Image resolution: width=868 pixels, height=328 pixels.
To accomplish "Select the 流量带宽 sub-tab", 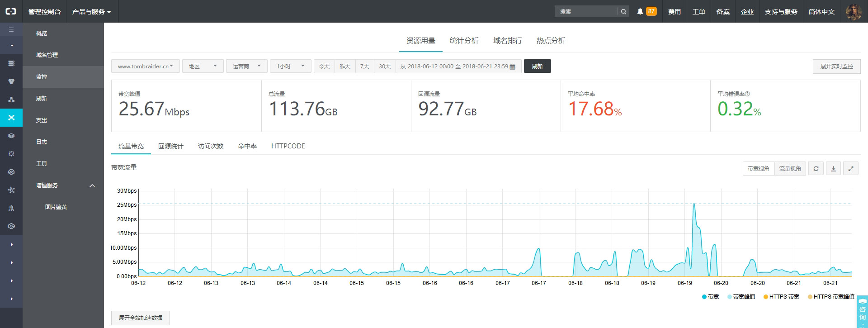I will pyautogui.click(x=131, y=146).
